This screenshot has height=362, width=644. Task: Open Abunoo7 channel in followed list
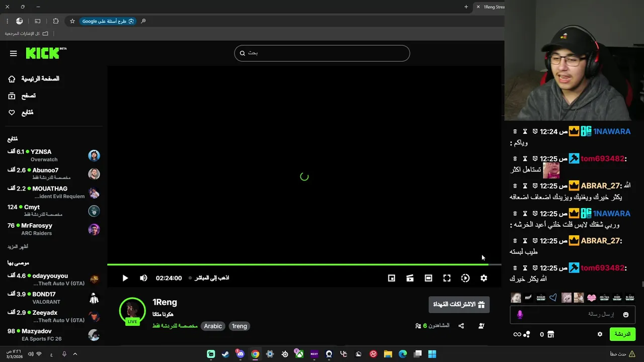(53, 173)
